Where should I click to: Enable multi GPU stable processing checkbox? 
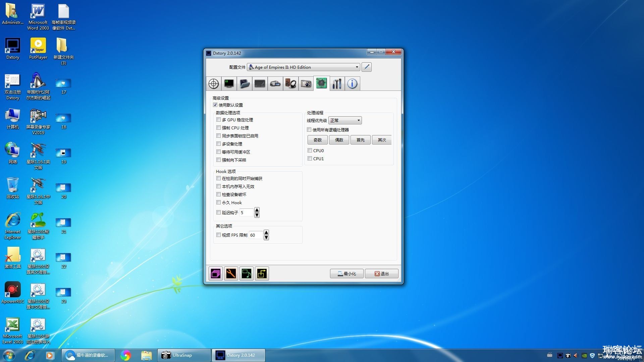(219, 120)
